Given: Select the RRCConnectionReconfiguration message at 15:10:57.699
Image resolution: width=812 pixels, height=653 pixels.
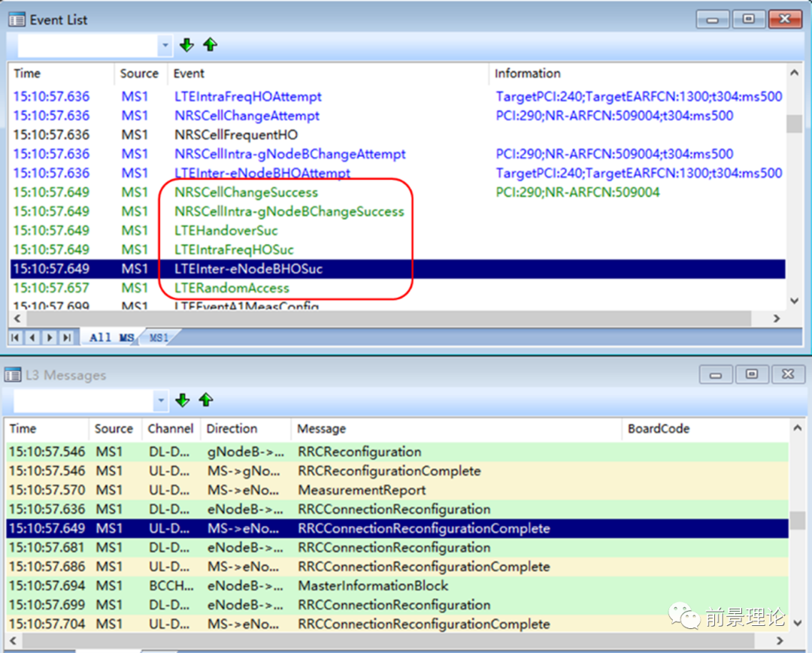Looking at the screenshot, I should 397,605.
